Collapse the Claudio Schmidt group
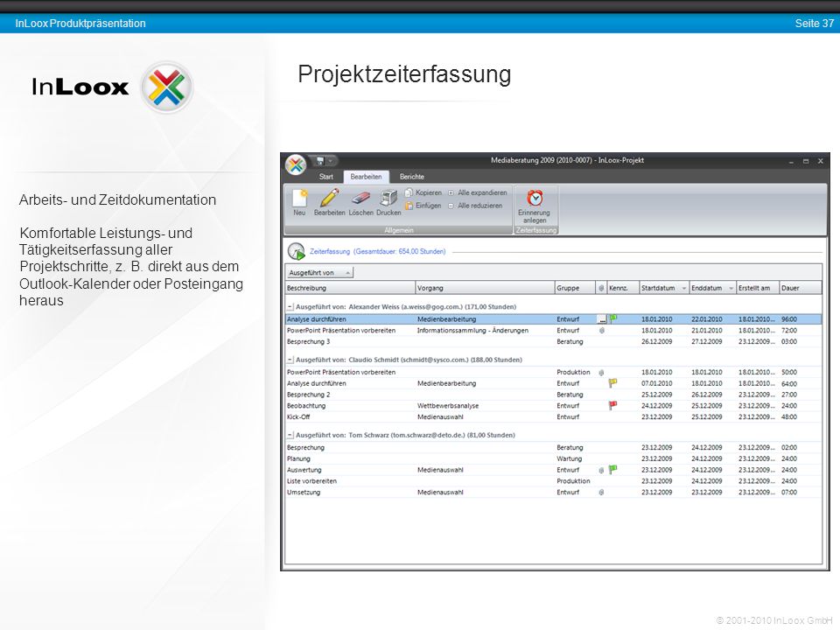Viewport: 840px width, 630px height. pos(290,360)
